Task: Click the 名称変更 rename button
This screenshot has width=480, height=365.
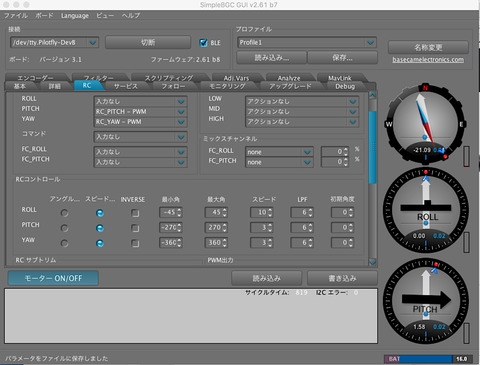Action: 428,47
